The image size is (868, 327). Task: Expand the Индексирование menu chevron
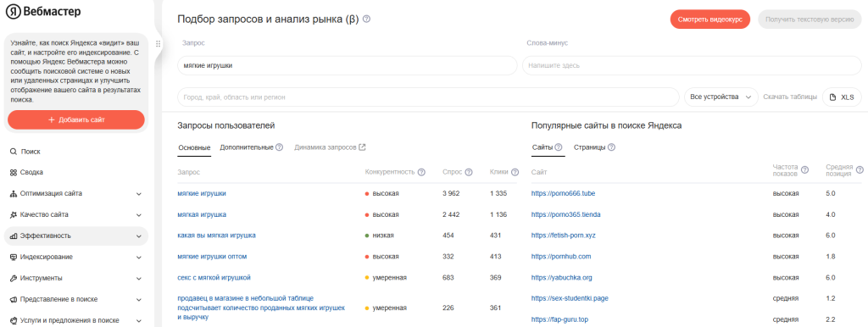tap(138, 257)
